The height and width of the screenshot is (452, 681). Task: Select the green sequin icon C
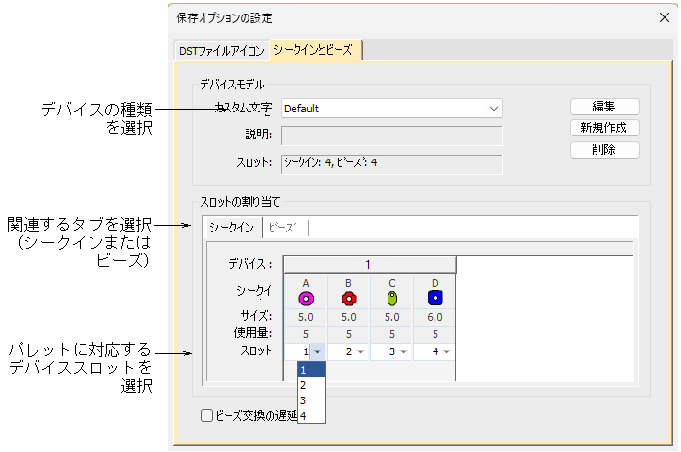[392, 298]
